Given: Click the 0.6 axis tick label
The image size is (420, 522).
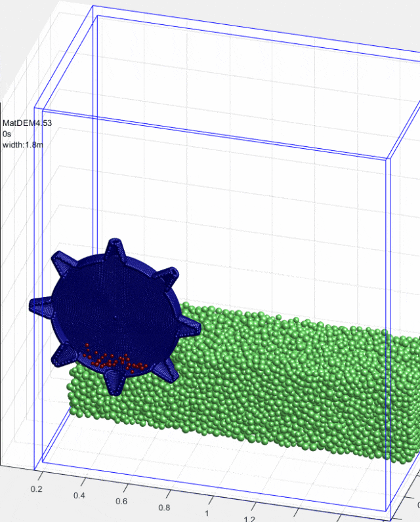Looking at the screenshot, I should click(121, 501).
